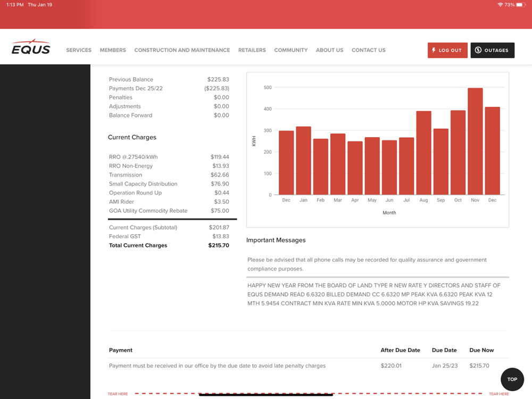The height and width of the screenshot is (399, 532).
Task: Select the 'Month' chart axis label
Action: [389, 213]
